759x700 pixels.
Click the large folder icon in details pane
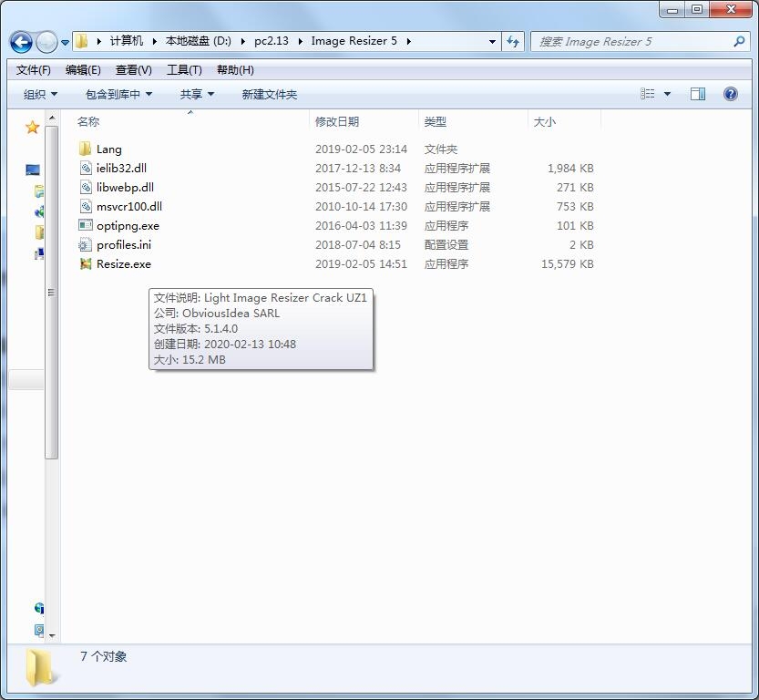tap(39, 667)
